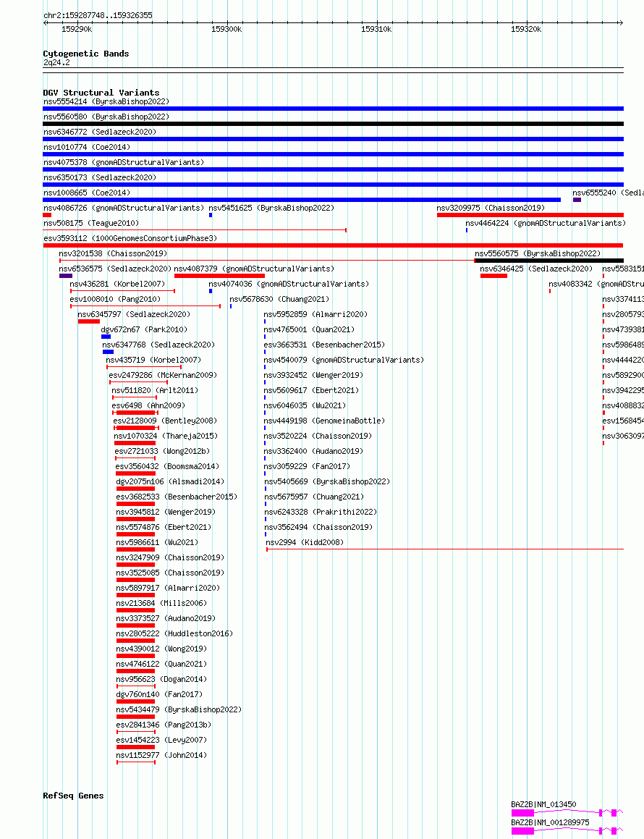Click nsv2994 (Kidd2008) label
This screenshot has height=839, width=644.
(x=305, y=543)
